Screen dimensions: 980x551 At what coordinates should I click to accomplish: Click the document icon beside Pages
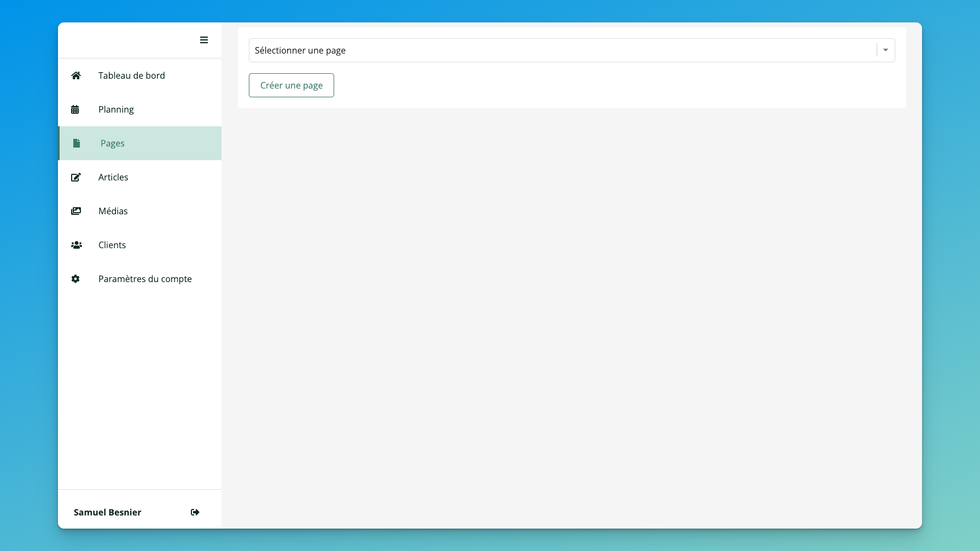pyautogui.click(x=77, y=143)
